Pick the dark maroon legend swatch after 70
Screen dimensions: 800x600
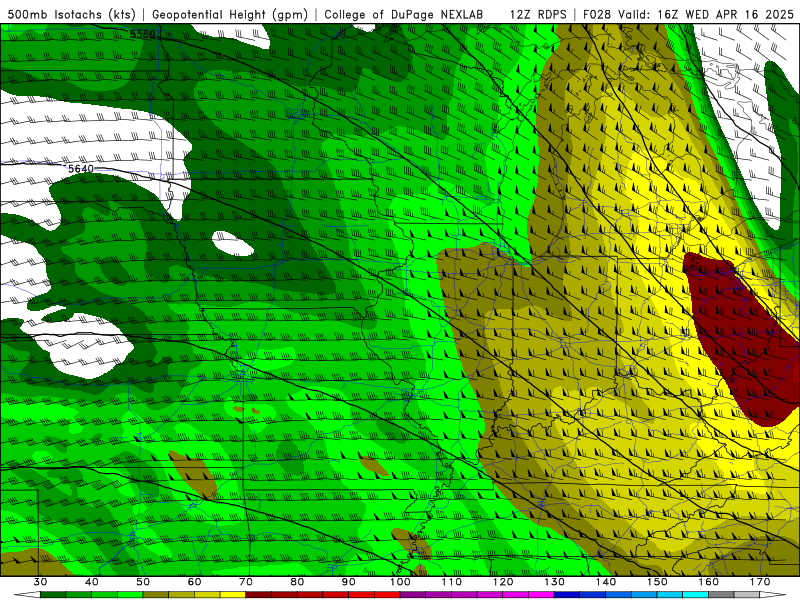[x=259, y=595]
